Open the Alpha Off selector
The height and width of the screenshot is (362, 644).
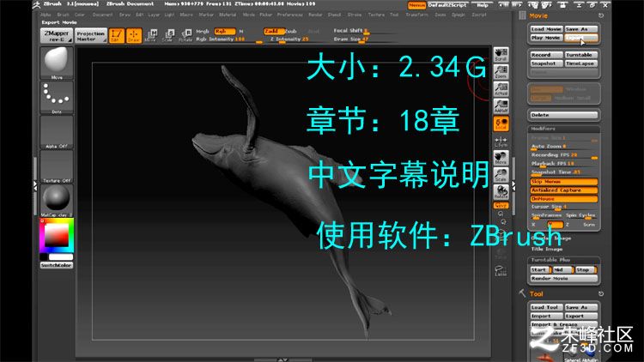[57, 132]
